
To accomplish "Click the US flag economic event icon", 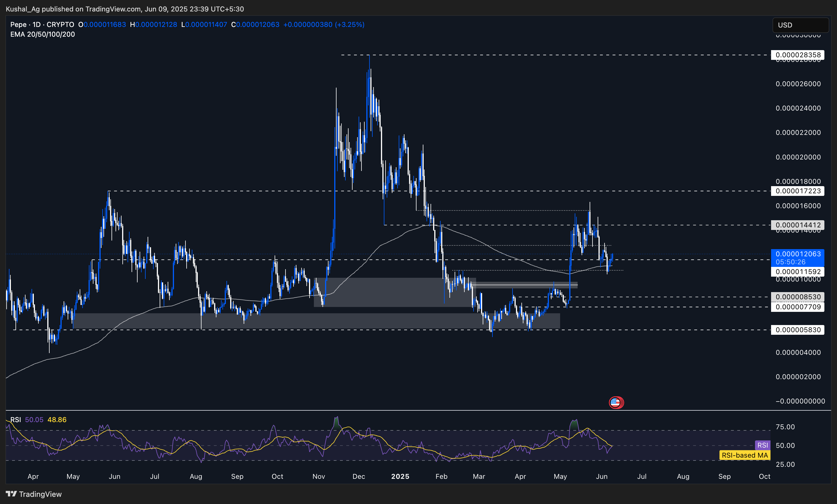I will 615,403.
